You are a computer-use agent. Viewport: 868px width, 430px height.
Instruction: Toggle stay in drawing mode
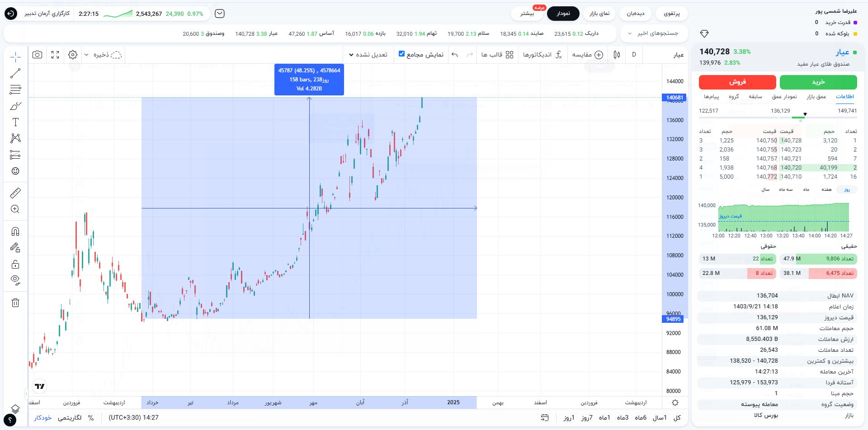(15, 248)
